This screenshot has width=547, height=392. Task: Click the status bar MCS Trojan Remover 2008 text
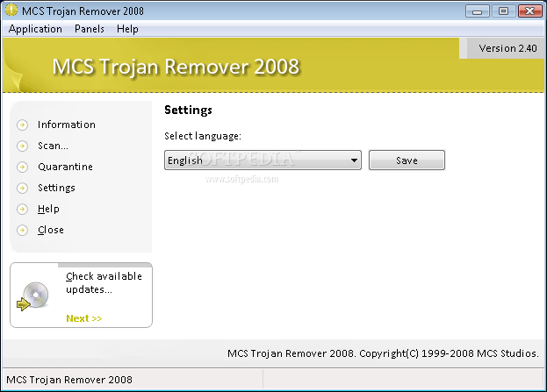69,380
